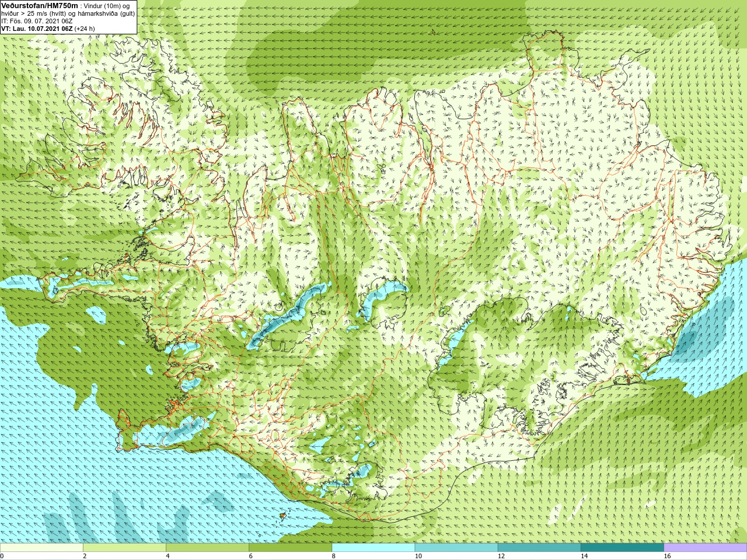Image resolution: width=747 pixels, height=560 pixels.
Task: Click the purple legend swatch above 16 m/s
Action: pos(706,548)
